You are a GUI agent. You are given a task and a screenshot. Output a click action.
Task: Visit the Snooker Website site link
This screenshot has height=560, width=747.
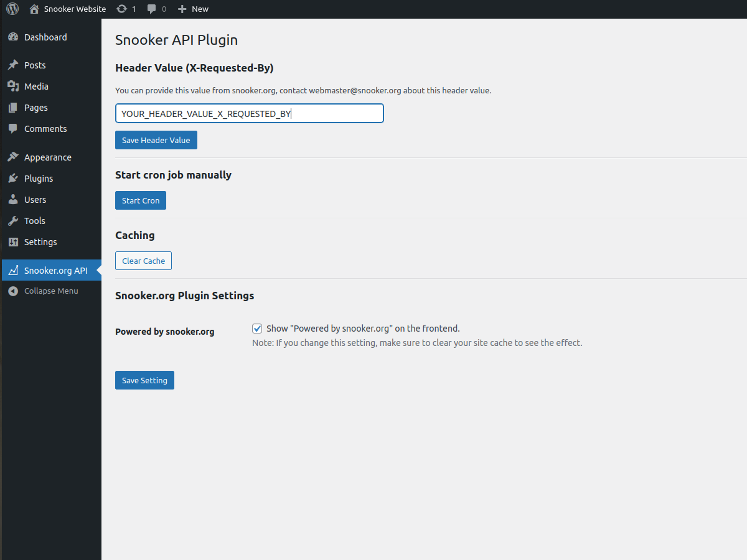(75, 9)
